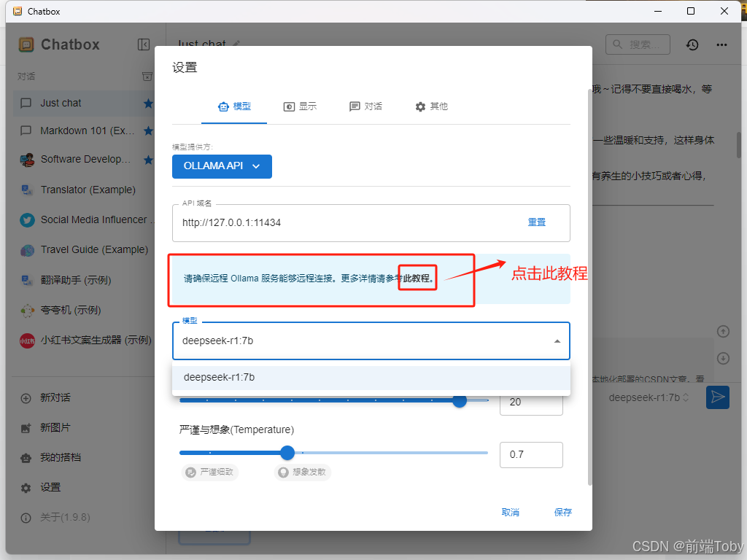Switch to the 对话 settings tab
Screen dimensions: 747x560
coord(365,106)
